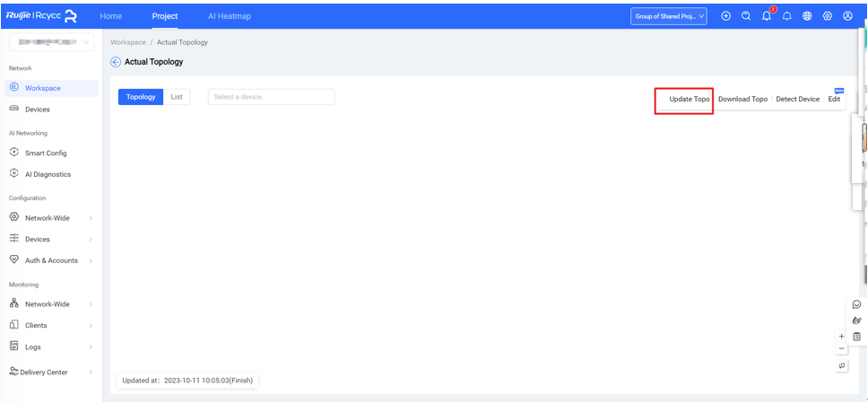The height and width of the screenshot is (404, 868).
Task: Click the globe language icon
Action: 807,16
